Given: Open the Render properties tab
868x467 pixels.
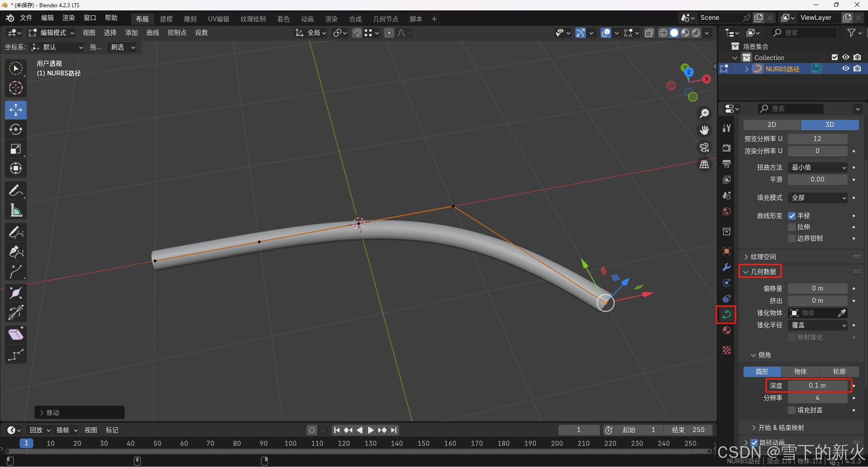Looking at the screenshot, I should (726, 147).
